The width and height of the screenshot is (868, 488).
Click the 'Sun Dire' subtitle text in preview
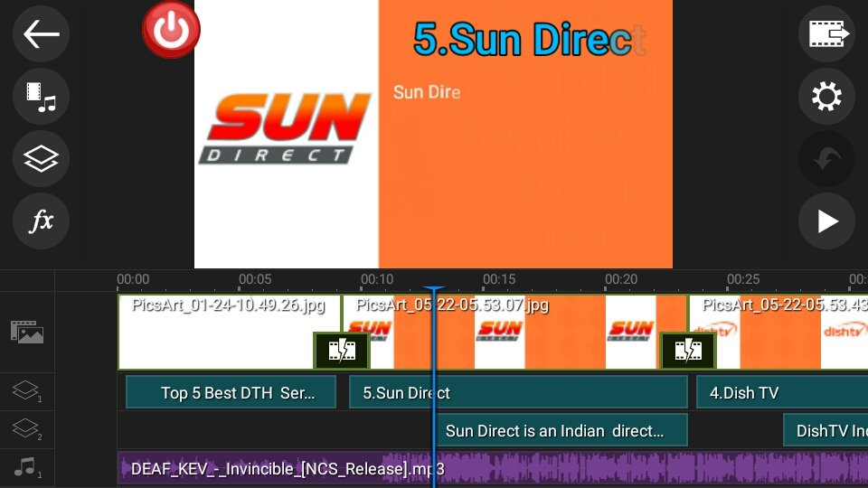click(x=427, y=92)
